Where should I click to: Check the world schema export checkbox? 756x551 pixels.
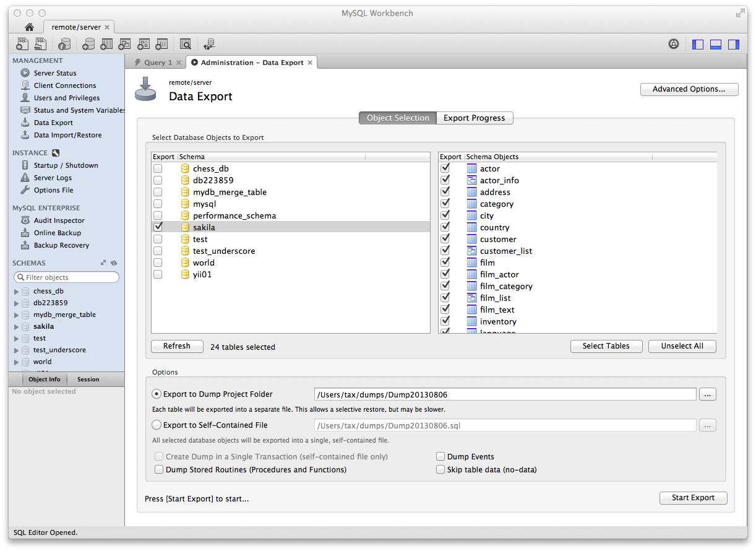pos(158,262)
